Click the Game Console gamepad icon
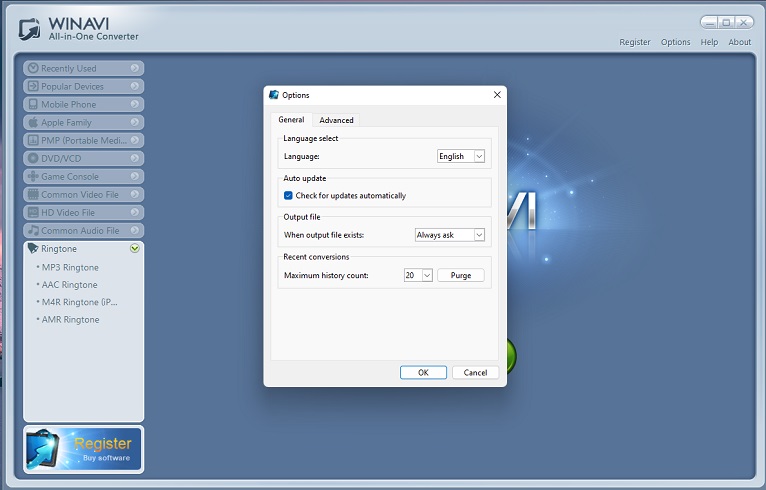The image size is (766, 490). 33,176
